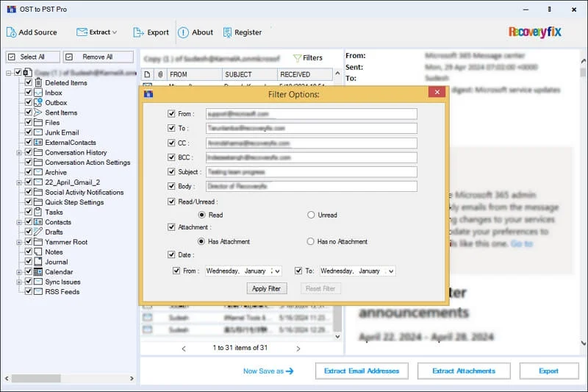Viewport: 588px width, 392px height.
Task: Click the Extract envelope icon
Action: (x=82, y=32)
